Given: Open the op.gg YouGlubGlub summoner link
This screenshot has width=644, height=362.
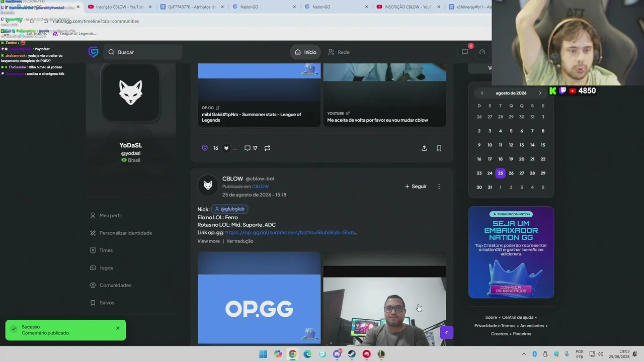Looking at the screenshot, I should pyautogui.click(x=291, y=233).
